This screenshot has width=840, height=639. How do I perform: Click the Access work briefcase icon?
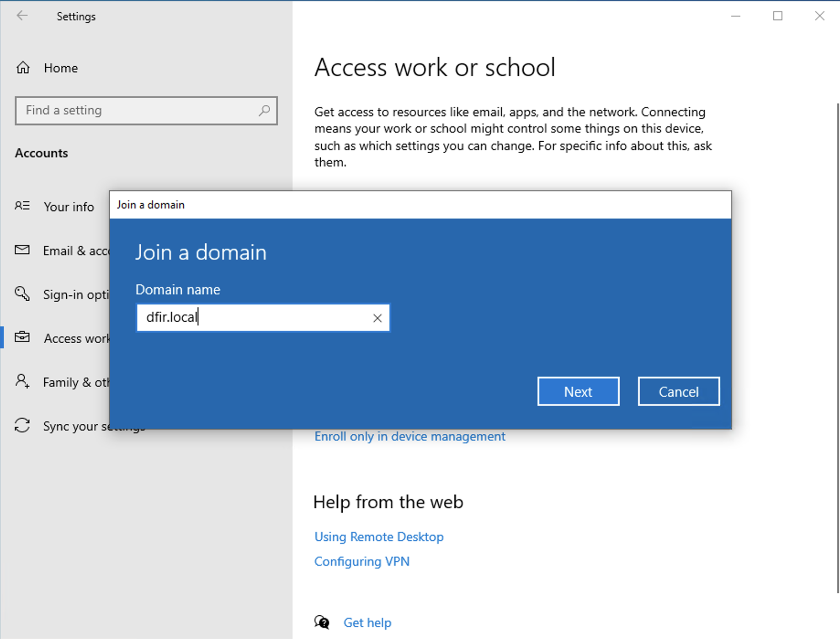click(22, 338)
